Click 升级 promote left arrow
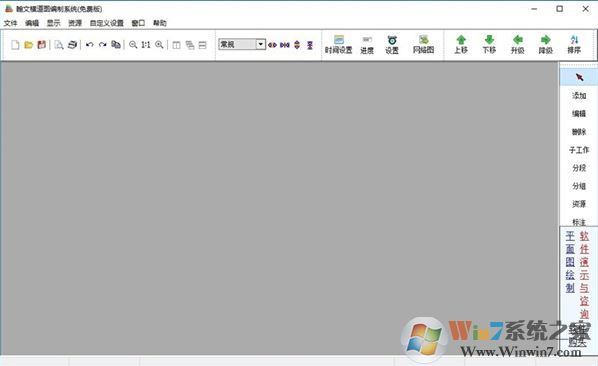This screenshot has width=598, height=366. tap(518, 45)
